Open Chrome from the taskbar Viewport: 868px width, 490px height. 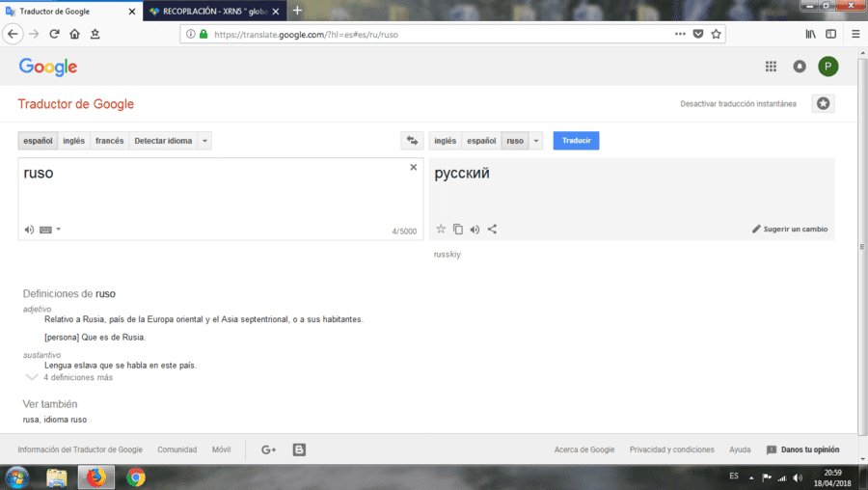click(136, 477)
